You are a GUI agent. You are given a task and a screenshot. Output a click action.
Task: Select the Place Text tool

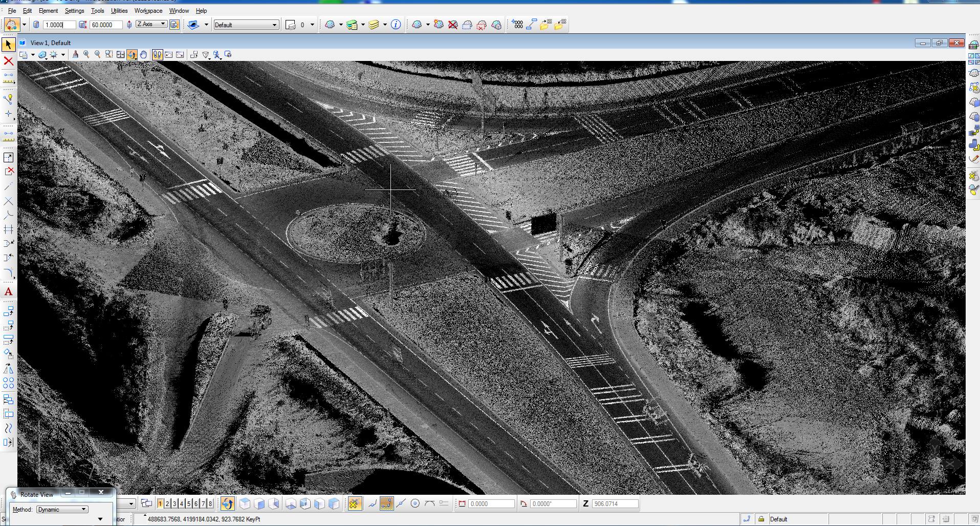(x=8, y=292)
